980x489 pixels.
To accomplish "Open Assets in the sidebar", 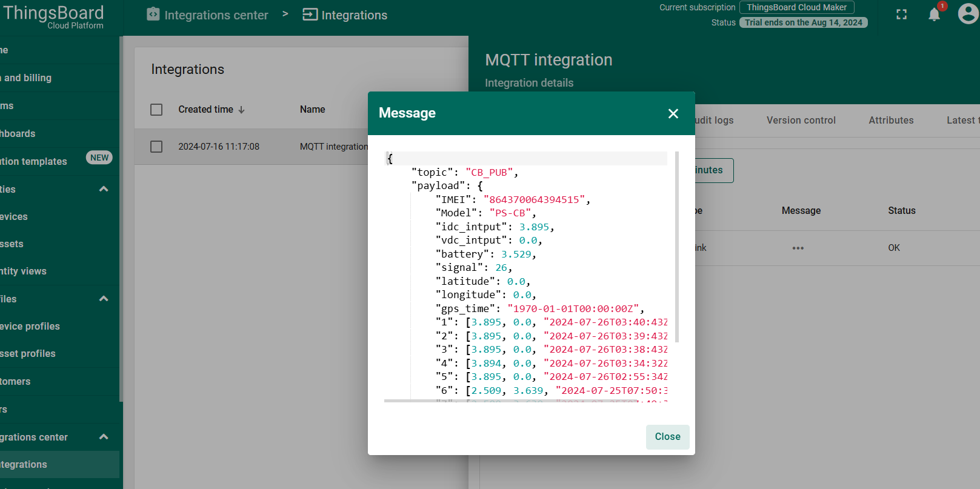I will [x=59, y=244].
